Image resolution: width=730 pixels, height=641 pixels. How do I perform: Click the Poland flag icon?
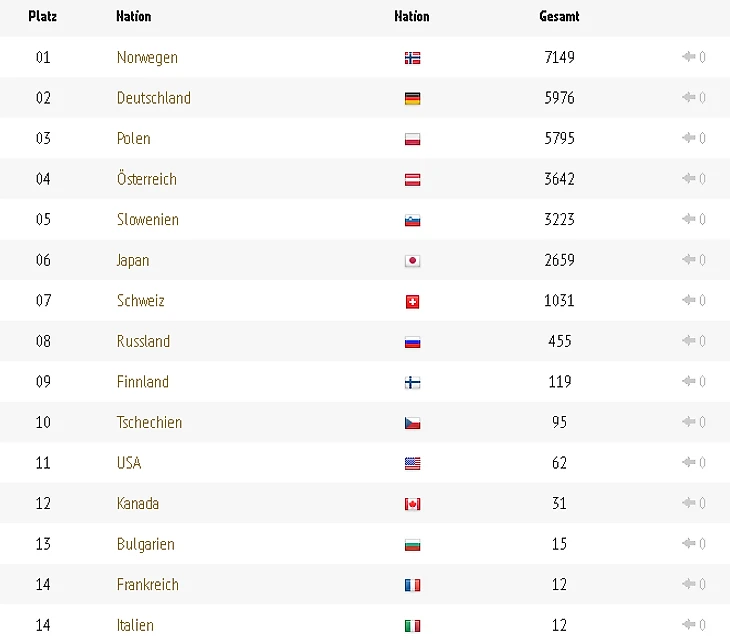click(x=412, y=139)
